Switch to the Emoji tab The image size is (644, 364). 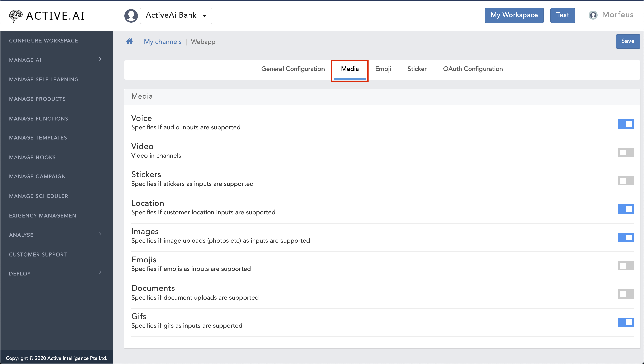tap(383, 69)
